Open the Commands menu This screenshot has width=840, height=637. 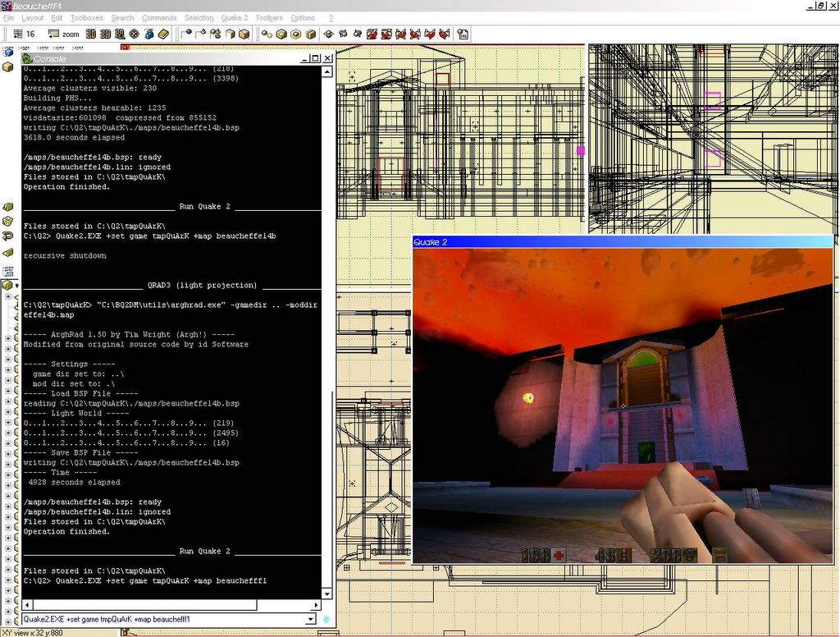(x=159, y=18)
